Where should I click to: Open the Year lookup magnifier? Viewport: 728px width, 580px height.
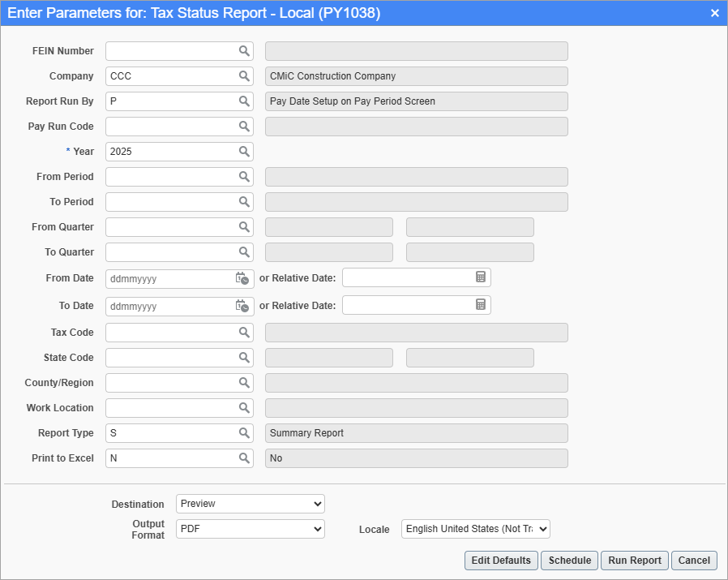click(243, 151)
